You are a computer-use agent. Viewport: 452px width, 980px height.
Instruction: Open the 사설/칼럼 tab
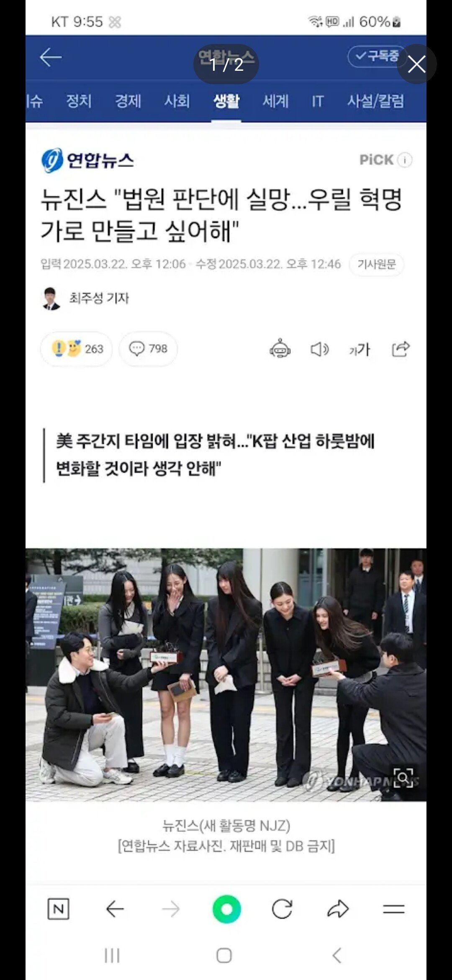[375, 101]
